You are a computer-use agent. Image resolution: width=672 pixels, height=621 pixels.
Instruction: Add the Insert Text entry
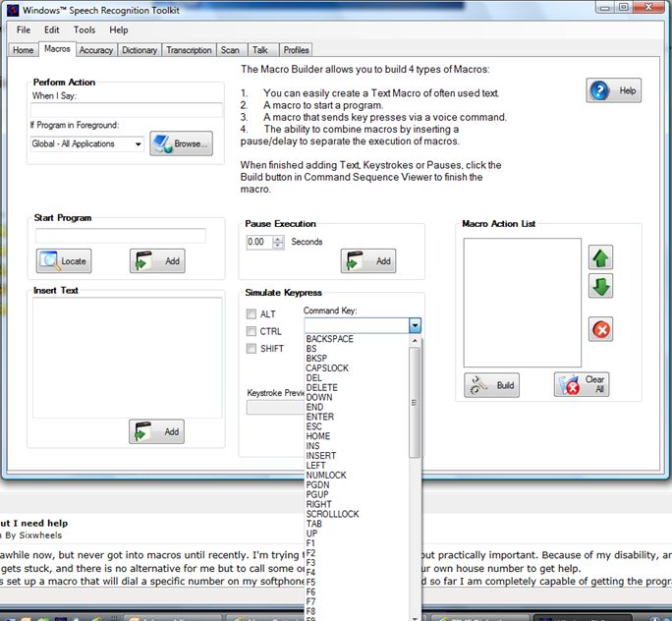tap(156, 431)
